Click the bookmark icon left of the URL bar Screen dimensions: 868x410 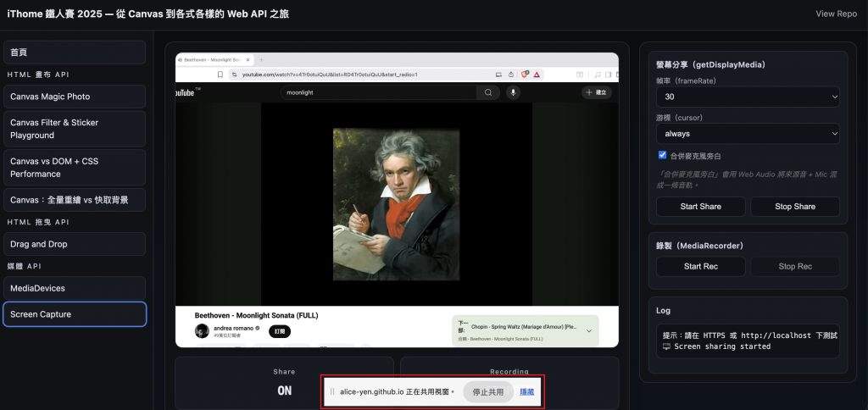click(220, 75)
